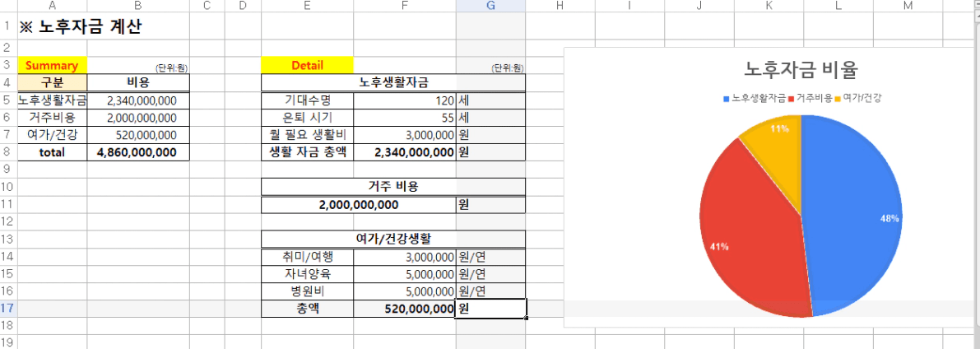Viewport: 980px width, 349px height.
Task: Select the 거주 비용 2,000,000,000 merged cell
Action: [359, 204]
